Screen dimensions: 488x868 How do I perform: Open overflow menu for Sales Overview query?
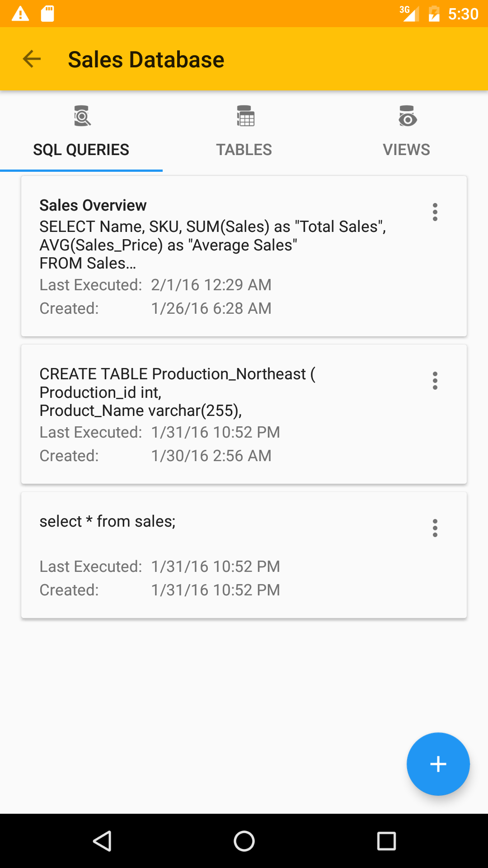point(435,212)
